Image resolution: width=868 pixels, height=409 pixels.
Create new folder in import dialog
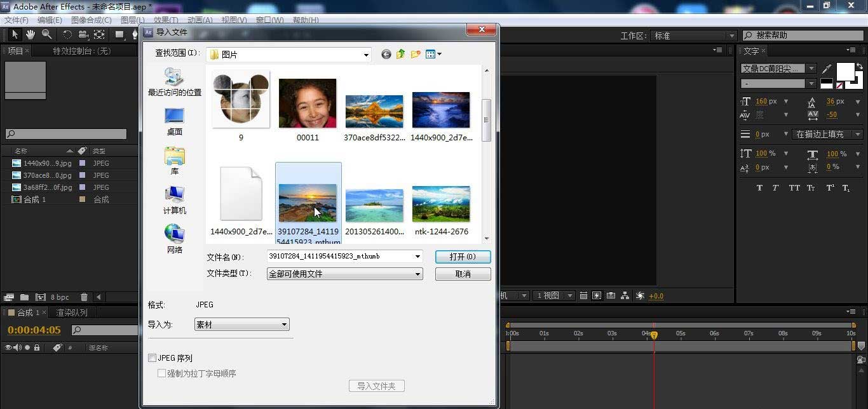(416, 55)
